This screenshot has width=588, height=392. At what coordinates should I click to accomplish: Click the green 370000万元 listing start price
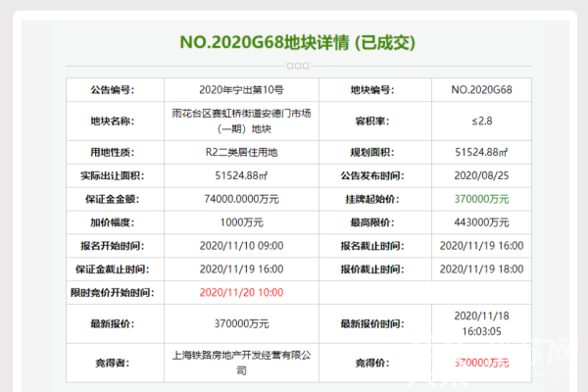click(482, 199)
